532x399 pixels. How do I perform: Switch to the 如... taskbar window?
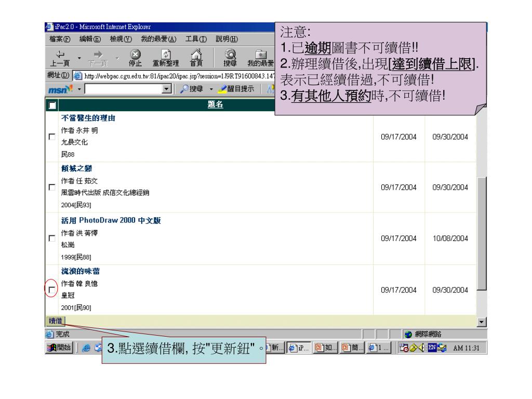coord(325,348)
